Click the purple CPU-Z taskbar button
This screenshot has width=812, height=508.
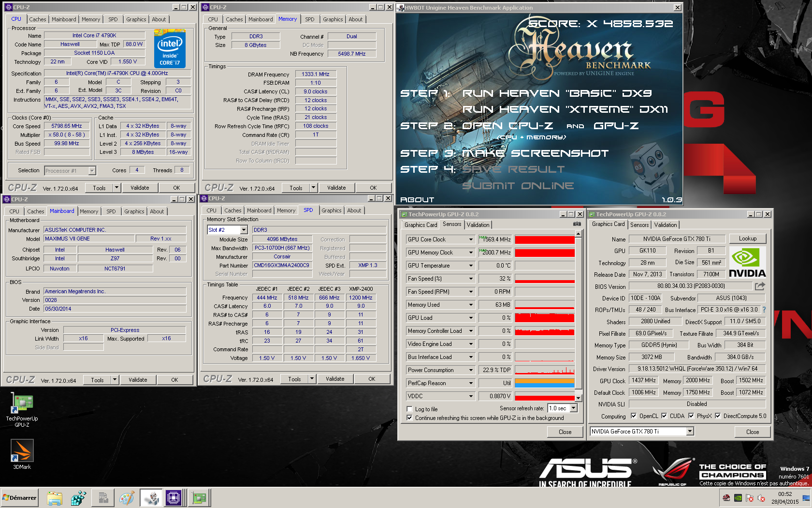pos(174,498)
